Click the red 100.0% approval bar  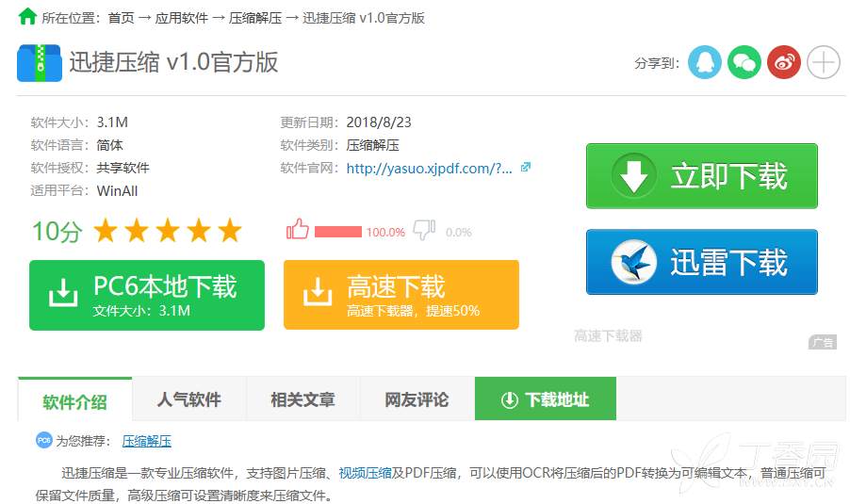point(337,232)
